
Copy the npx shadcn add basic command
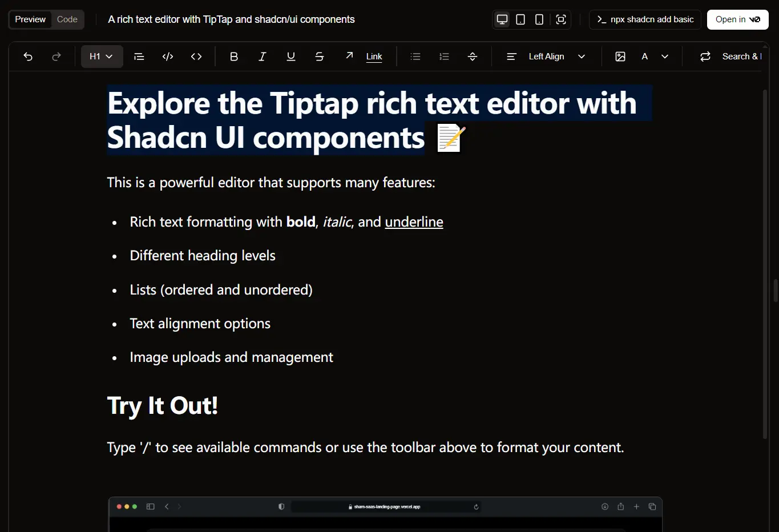(645, 19)
